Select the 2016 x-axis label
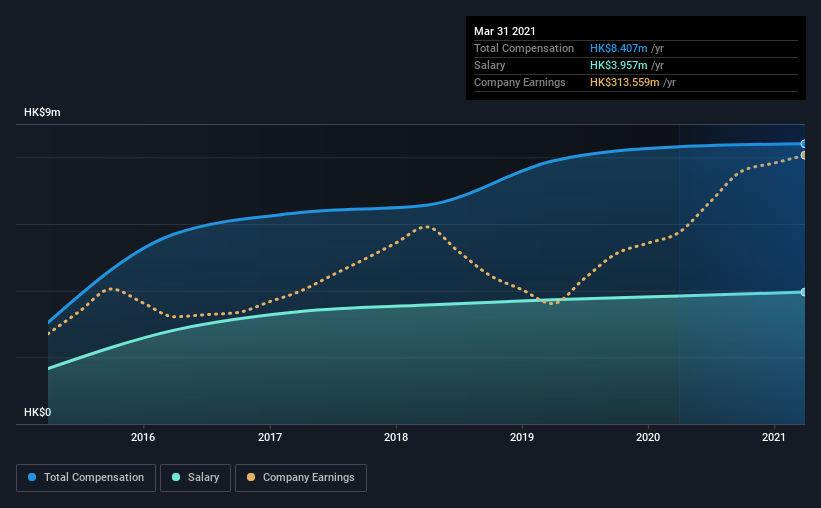Viewport: 821px width, 508px height. 143,437
